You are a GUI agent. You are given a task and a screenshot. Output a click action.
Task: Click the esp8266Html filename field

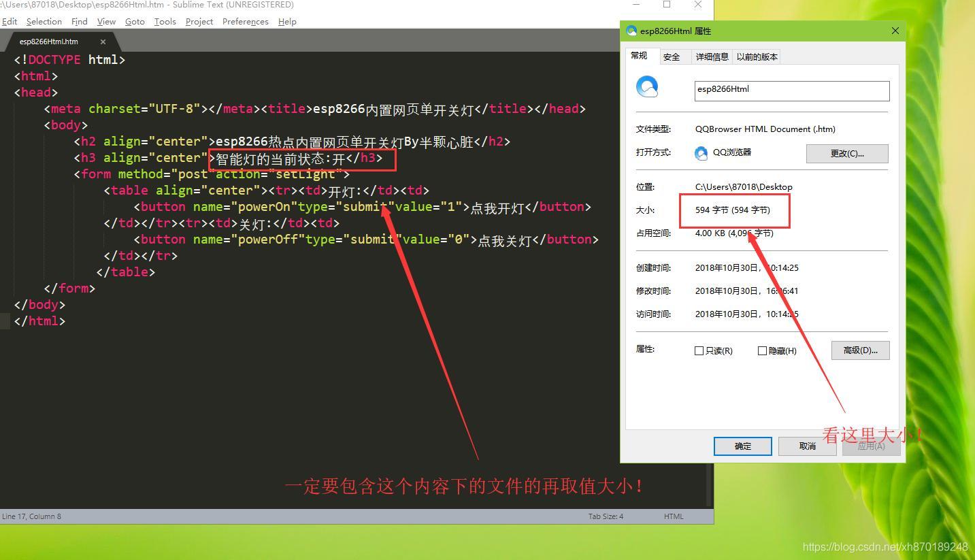tap(791, 90)
